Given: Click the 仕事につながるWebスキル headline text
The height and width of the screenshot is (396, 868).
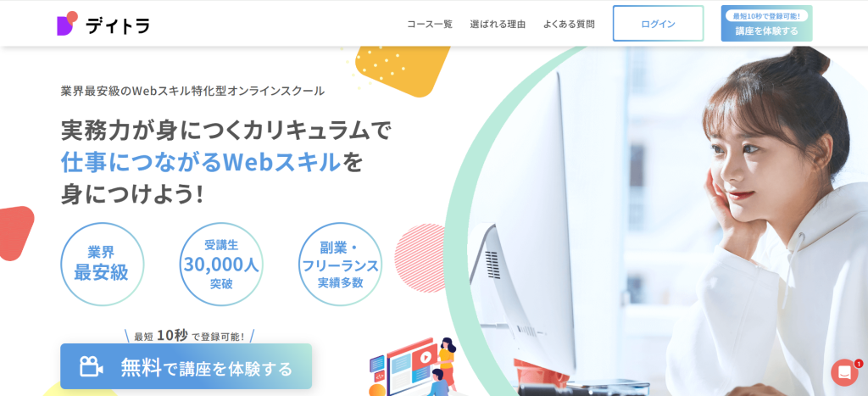Looking at the screenshot, I should coord(200,162).
